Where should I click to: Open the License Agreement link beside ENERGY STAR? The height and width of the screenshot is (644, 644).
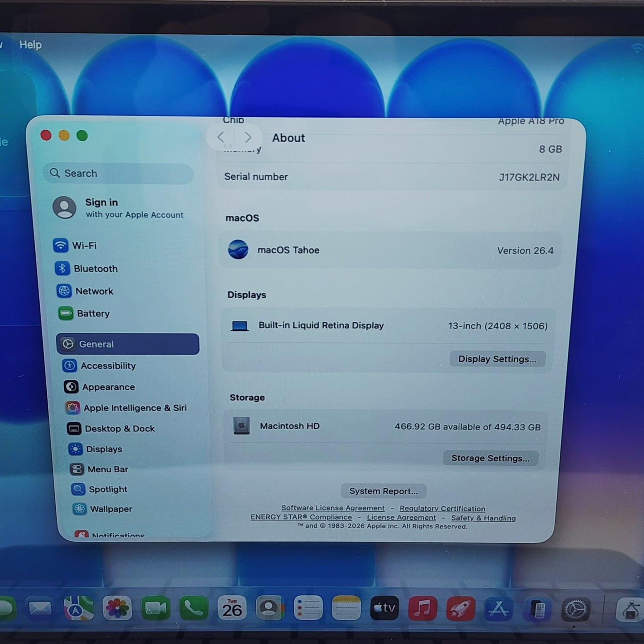pos(402,517)
